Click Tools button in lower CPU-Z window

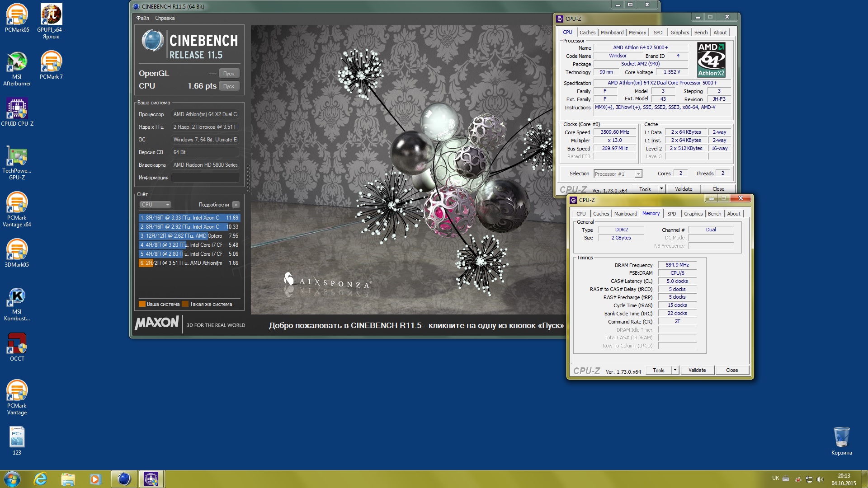[x=659, y=370]
